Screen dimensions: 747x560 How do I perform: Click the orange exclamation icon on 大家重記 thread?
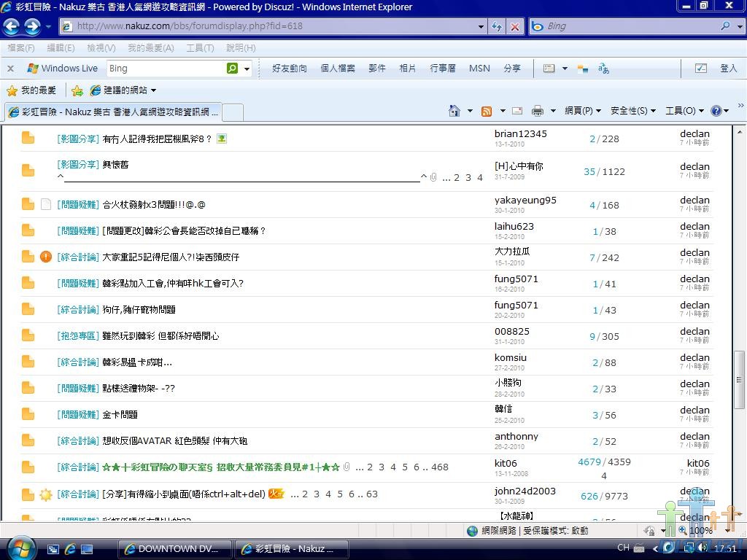[x=46, y=257]
